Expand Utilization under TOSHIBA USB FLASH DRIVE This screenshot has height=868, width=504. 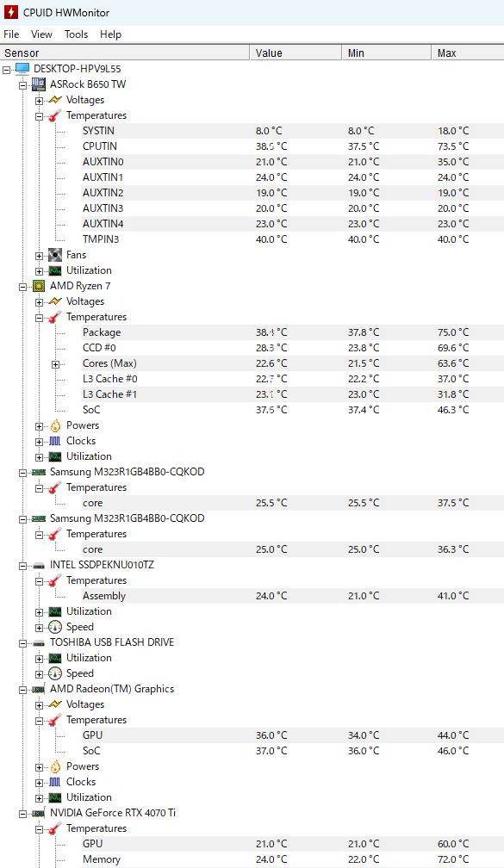click(40, 659)
